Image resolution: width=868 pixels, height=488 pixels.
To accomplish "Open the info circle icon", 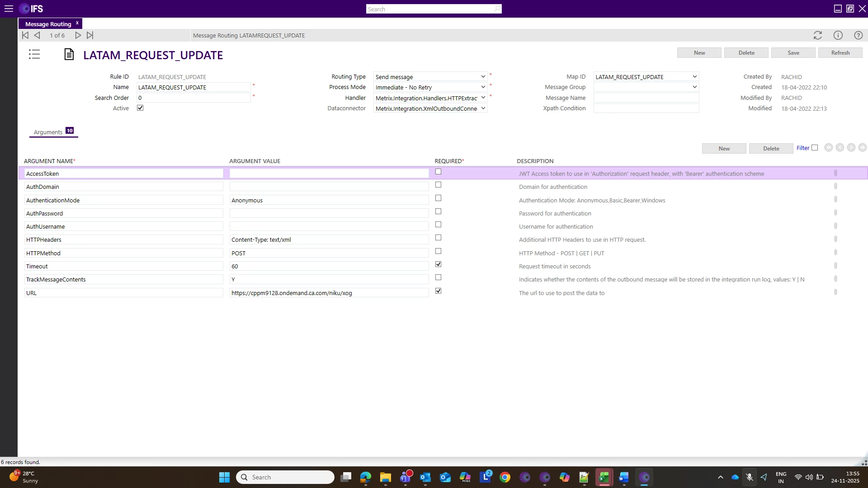I will click(838, 35).
